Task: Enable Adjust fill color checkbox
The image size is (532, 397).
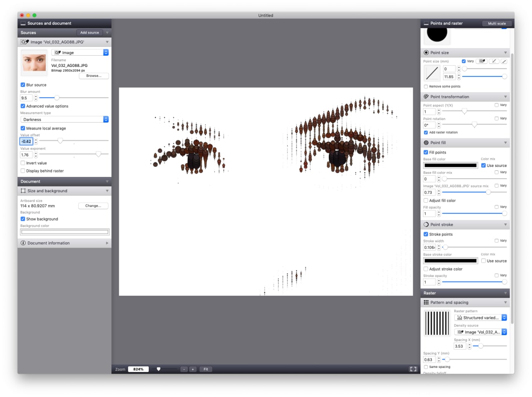Action: point(426,201)
